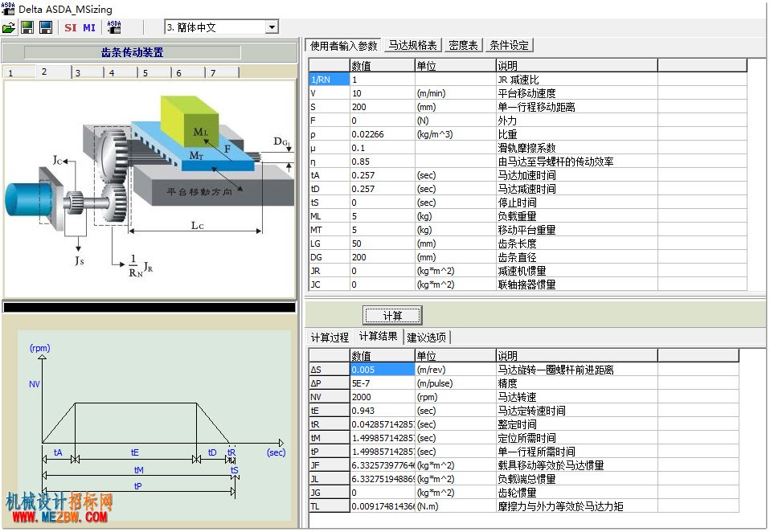Click the 简体中文 language combo box
Image resolution: width=770 pixels, height=532 pixels.
click(222, 27)
